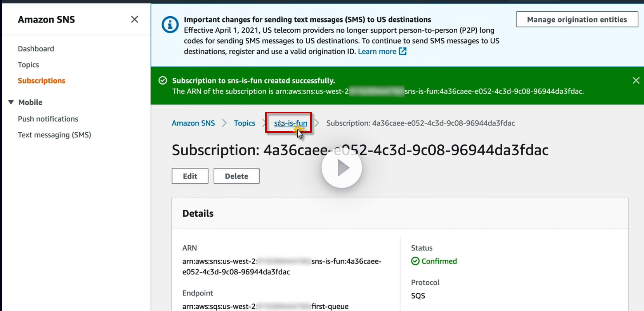The width and height of the screenshot is (644, 311).
Task: Click the endpoint value ending in first-queue
Action: point(266,306)
